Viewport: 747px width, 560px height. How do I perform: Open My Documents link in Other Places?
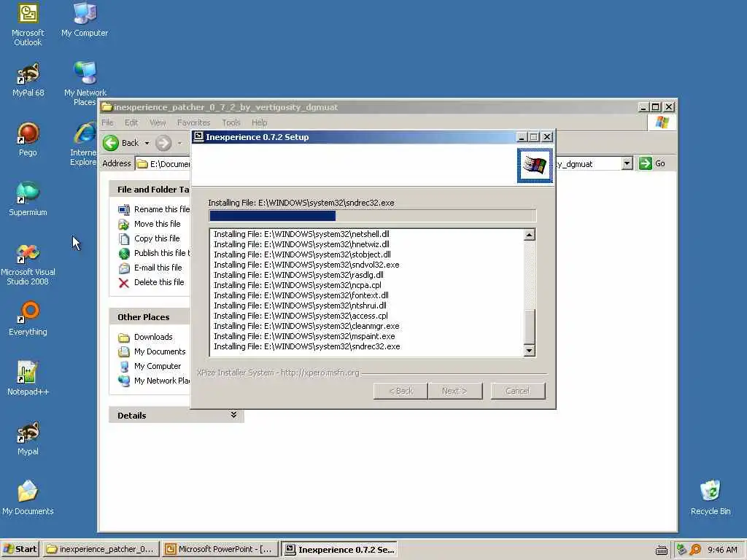click(x=160, y=351)
